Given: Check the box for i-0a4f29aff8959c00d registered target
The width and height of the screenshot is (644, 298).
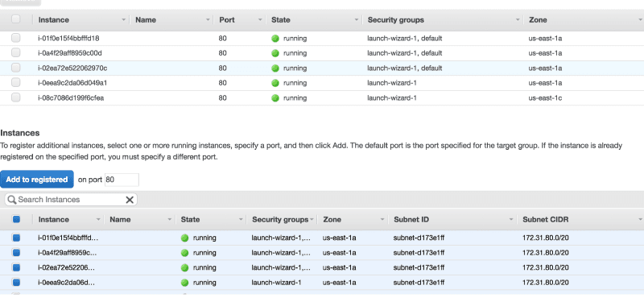Looking at the screenshot, I should 15,53.
